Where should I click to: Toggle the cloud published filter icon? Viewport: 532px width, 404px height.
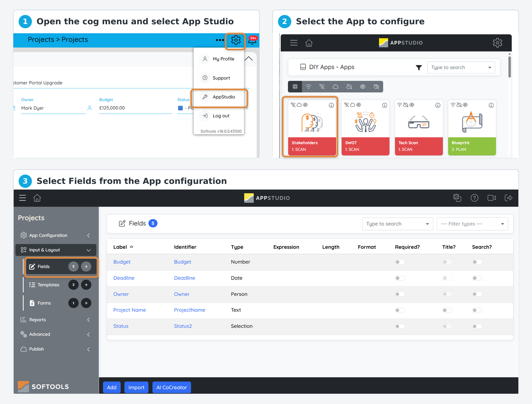point(336,87)
